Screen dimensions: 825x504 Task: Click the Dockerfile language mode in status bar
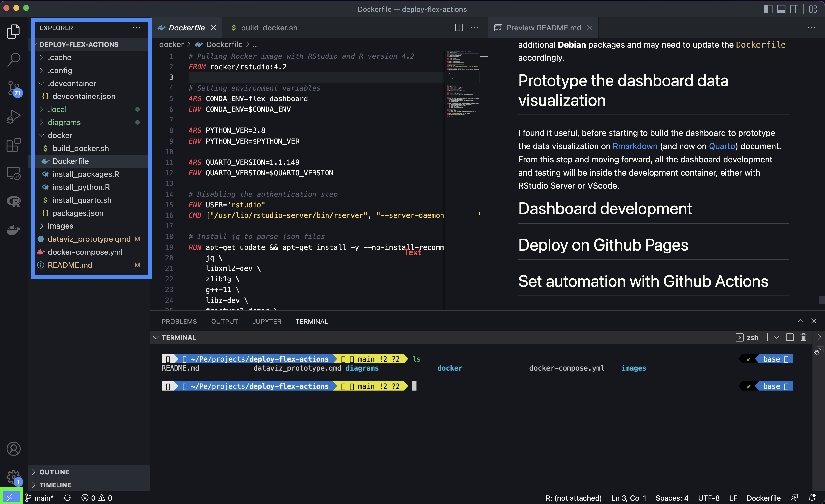point(763,498)
